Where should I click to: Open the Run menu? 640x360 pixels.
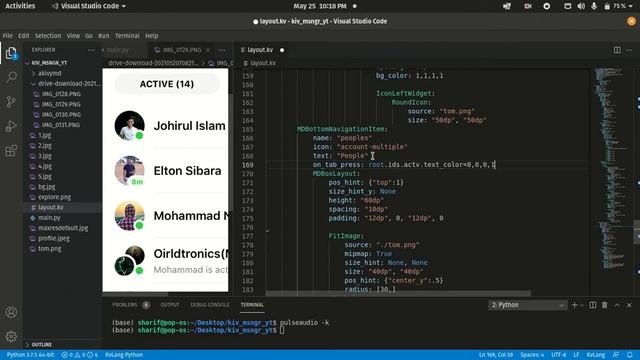(104, 36)
